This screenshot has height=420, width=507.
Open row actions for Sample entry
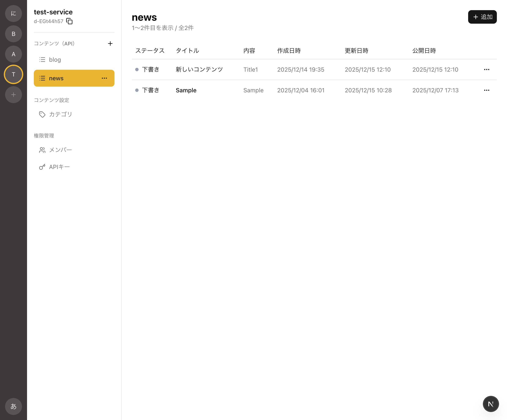coord(487,90)
